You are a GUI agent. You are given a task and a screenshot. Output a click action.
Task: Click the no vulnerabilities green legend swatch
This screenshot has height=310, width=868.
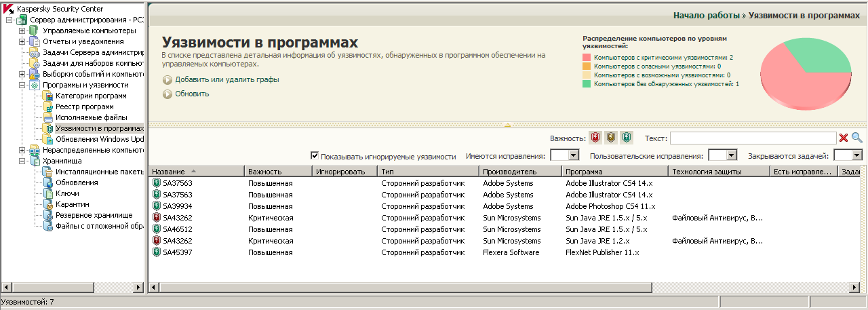(587, 83)
